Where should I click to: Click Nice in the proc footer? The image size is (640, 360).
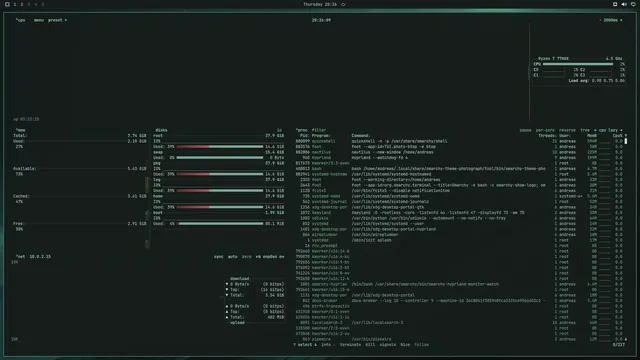point(405,345)
